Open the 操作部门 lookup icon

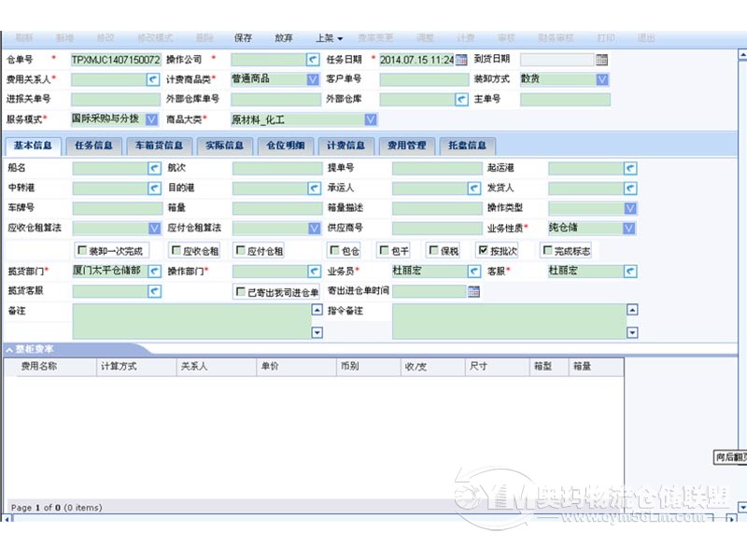tap(315, 272)
